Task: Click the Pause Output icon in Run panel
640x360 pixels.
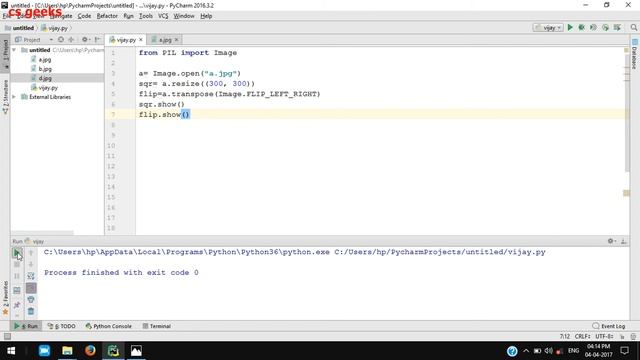Action: pyautogui.click(x=17, y=276)
